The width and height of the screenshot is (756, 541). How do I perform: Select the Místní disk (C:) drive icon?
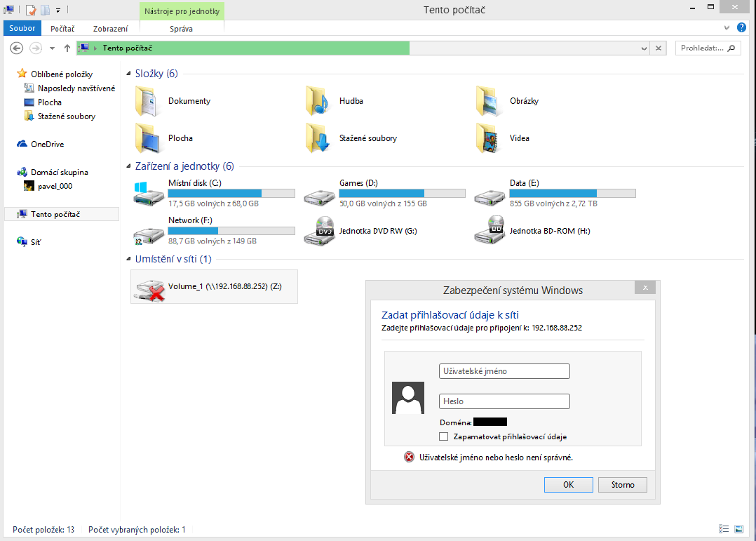(x=149, y=194)
